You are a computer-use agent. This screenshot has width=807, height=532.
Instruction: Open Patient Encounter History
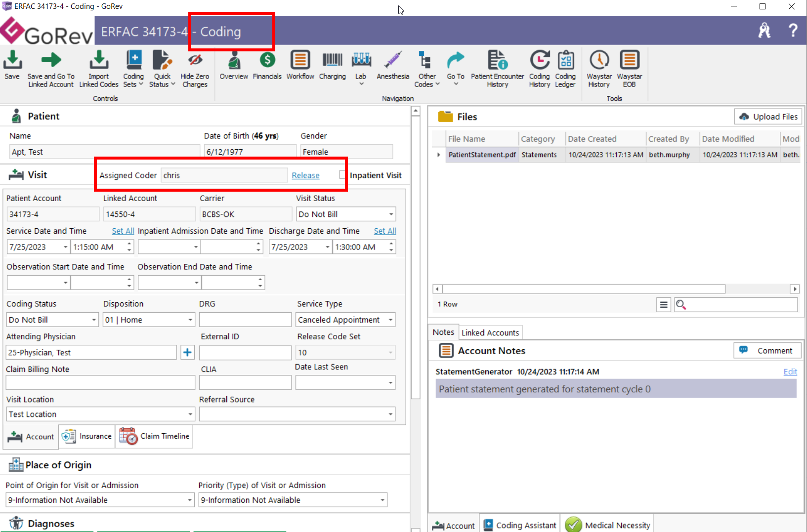(497, 69)
